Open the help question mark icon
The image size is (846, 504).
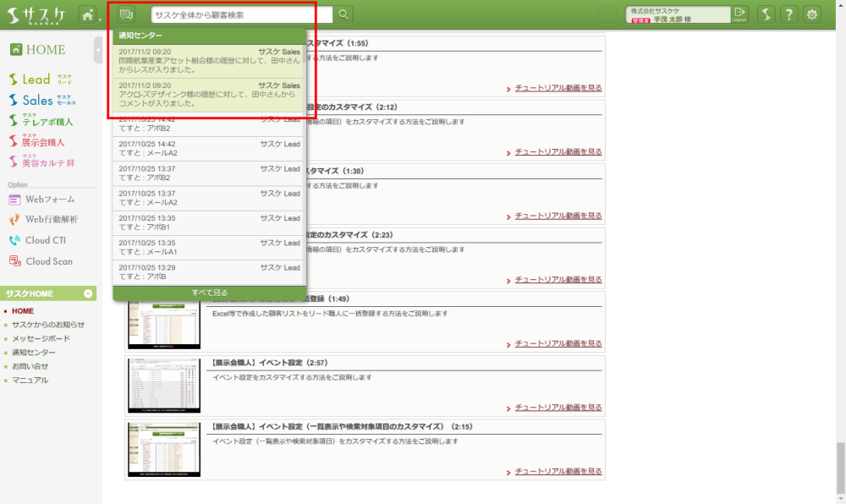(x=788, y=14)
